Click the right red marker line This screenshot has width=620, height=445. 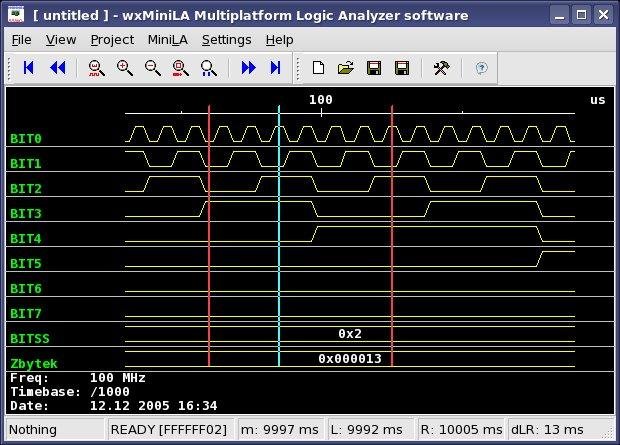392,236
